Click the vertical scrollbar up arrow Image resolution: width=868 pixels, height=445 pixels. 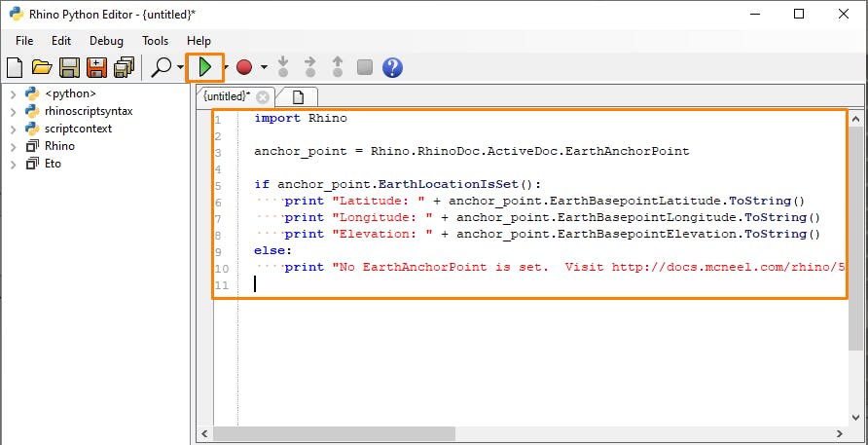tap(855, 119)
